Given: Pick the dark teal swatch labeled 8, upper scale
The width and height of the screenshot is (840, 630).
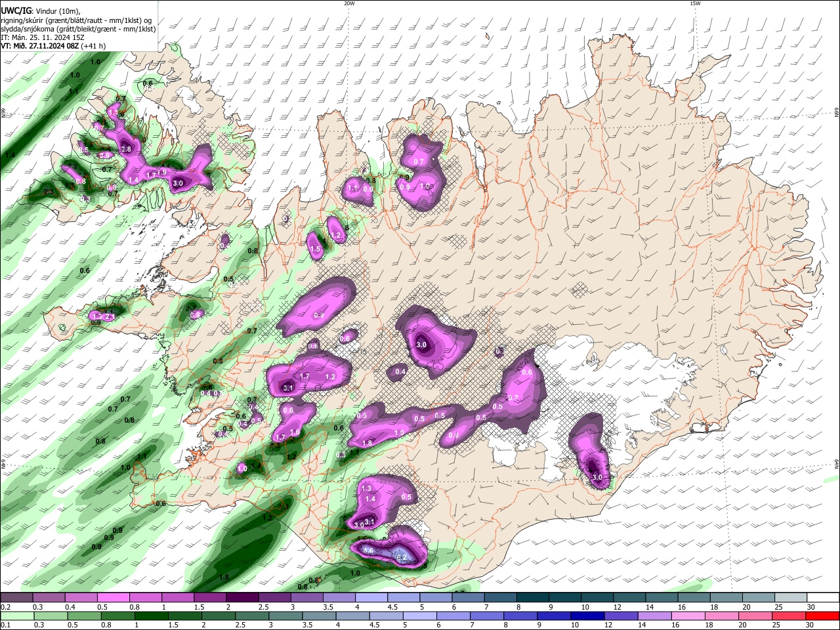Looking at the screenshot, I should pyautogui.click(x=533, y=598).
